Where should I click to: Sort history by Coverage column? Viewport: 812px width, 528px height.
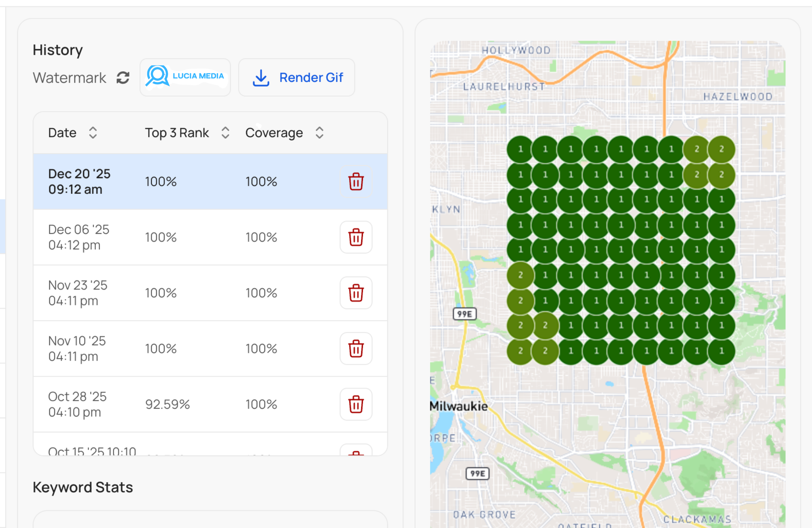click(319, 133)
